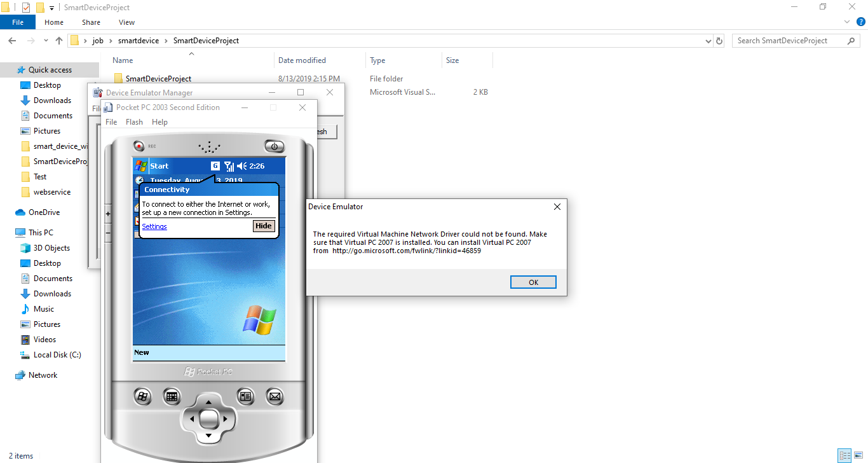Open the File tab in Explorer
Viewport: 868px width, 463px height.
coord(18,22)
